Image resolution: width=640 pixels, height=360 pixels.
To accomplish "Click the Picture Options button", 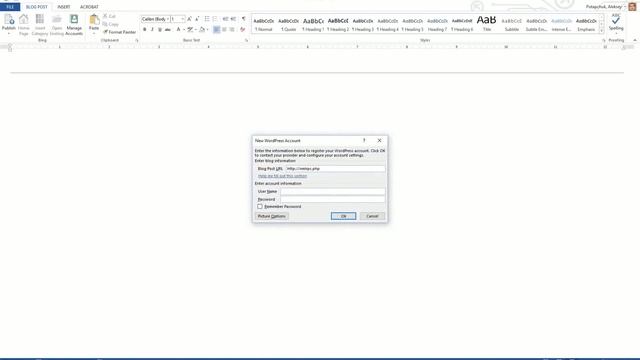I will coord(272,216).
